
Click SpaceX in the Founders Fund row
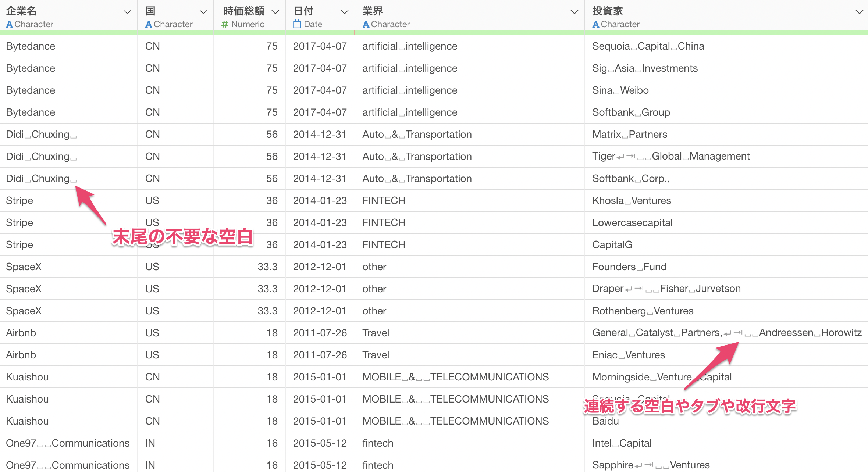point(24,267)
